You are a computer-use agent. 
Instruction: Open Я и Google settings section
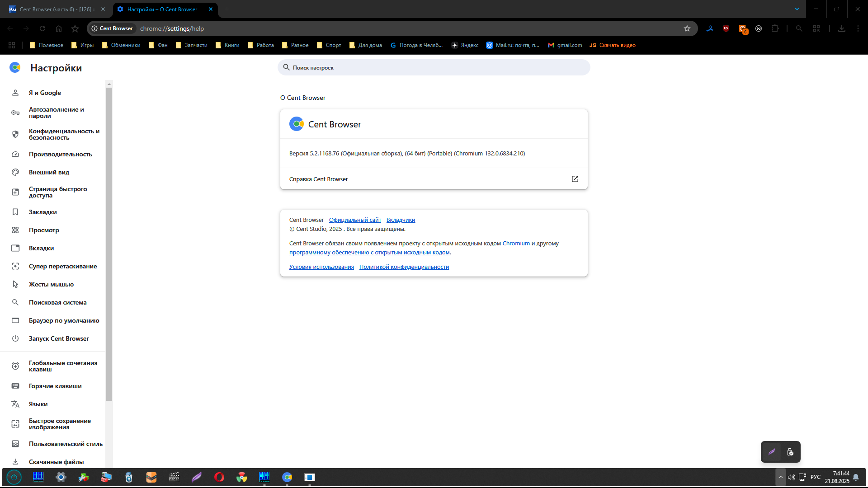[x=53, y=93]
